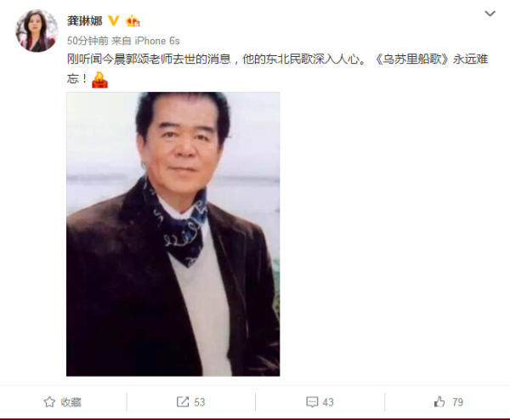Toggle the thumbs-up like icon
Screen dimensions: 510x420
[x=439, y=402]
